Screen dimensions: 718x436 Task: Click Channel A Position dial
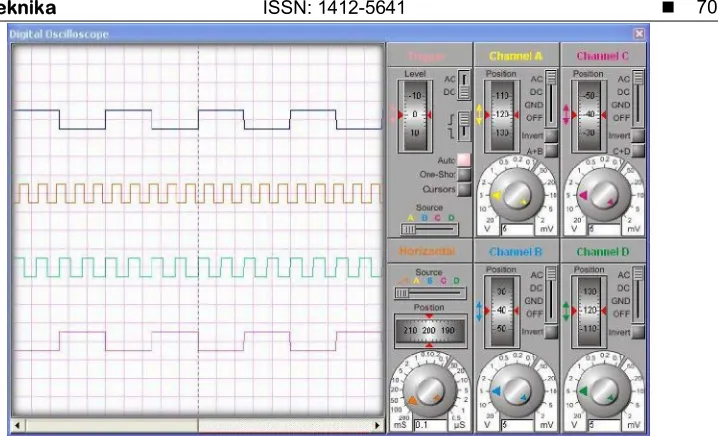tap(502, 116)
